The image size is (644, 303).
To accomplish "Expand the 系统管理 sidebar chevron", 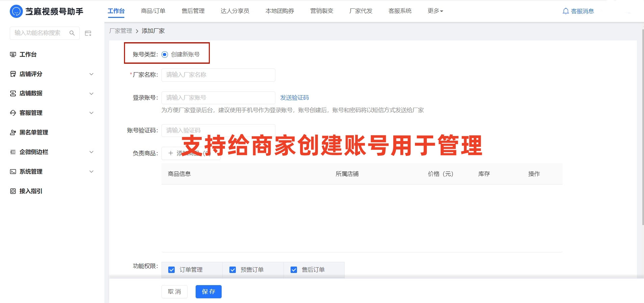I will [91, 171].
